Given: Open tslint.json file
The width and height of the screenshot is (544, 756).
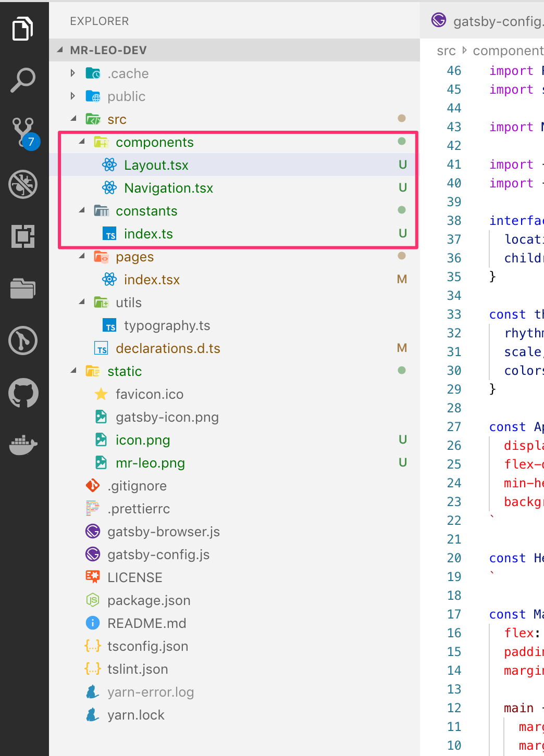Looking at the screenshot, I should [x=234, y=669].
